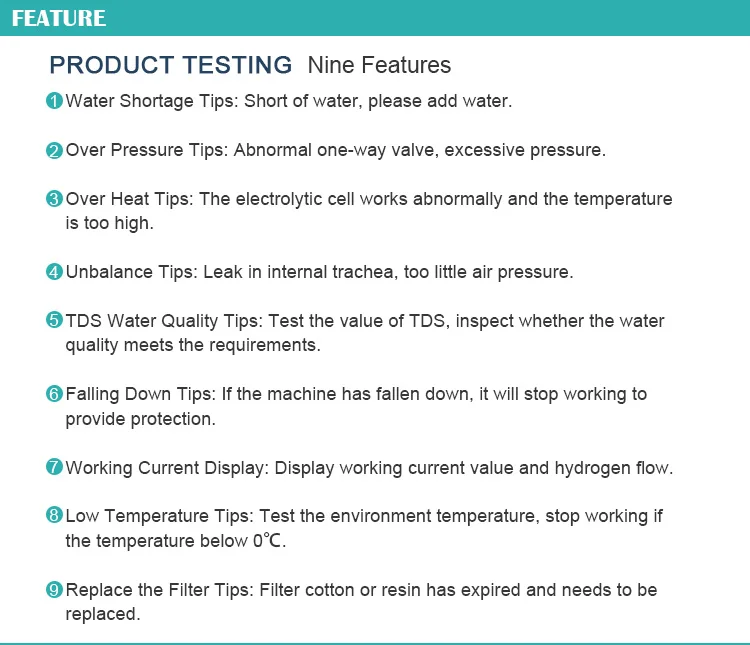Select the Over Heat Tips description
Viewport: 750px width, 645px height.
coord(368,210)
